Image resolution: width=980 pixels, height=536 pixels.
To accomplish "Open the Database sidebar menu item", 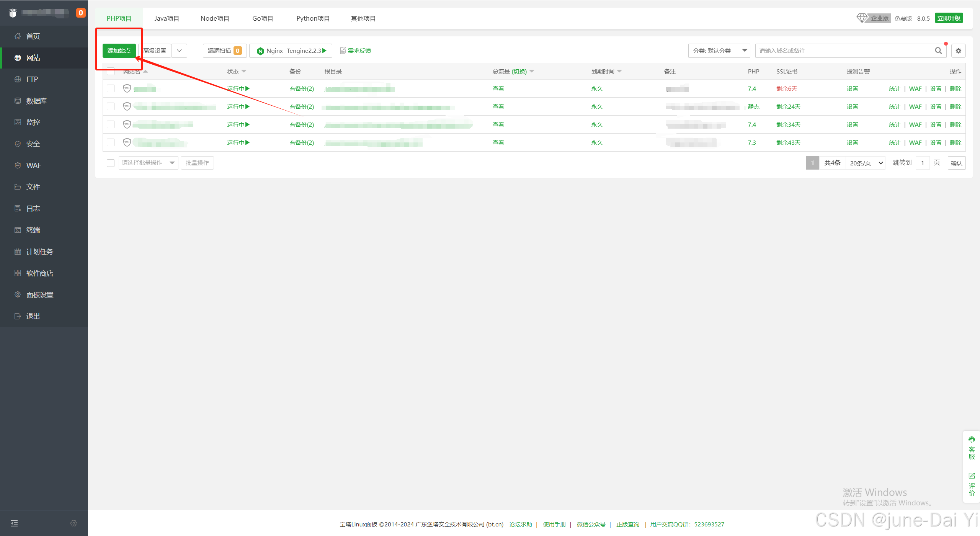I will click(36, 101).
